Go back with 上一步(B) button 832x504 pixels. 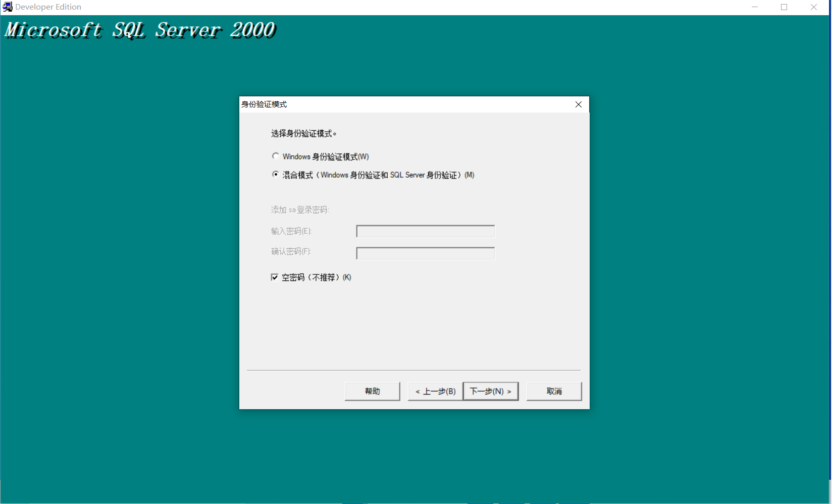pos(435,391)
